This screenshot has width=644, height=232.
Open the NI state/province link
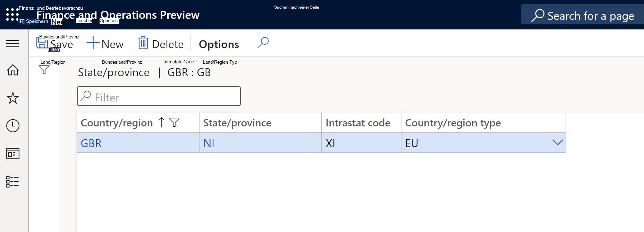pyautogui.click(x=209, y=143)
